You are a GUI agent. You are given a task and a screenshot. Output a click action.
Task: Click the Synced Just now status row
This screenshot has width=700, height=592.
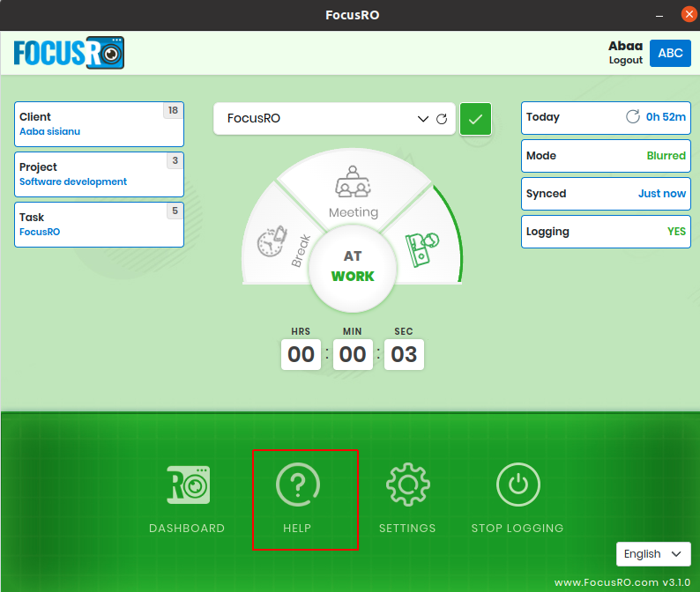point(606,194)
